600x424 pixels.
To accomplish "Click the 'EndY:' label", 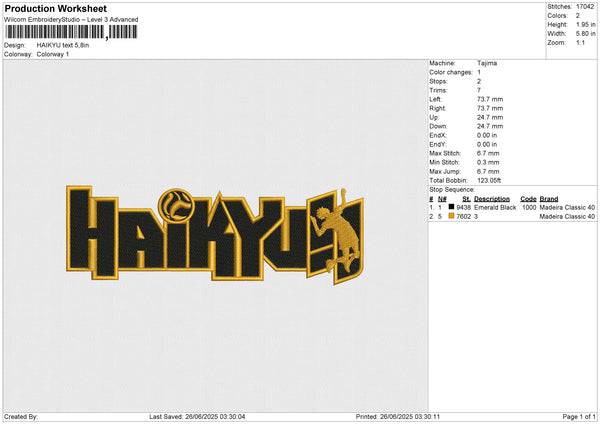I will (438, 144).
